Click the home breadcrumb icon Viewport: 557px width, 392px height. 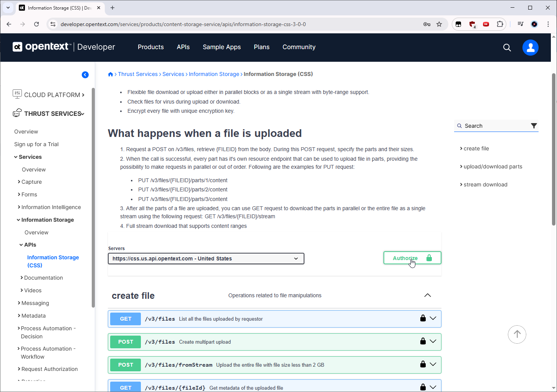111,74
